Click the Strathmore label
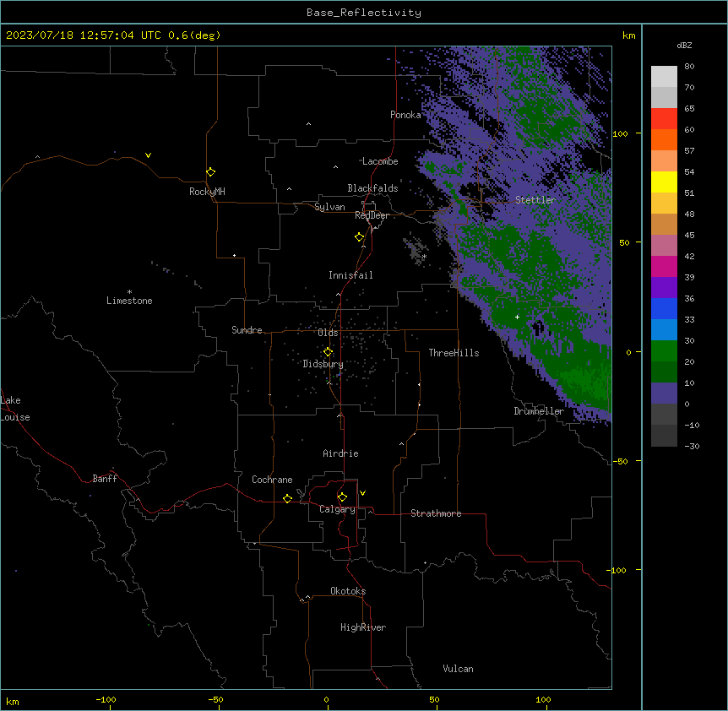This screenshot has height=711, width=728. click(x=436, y=513)
